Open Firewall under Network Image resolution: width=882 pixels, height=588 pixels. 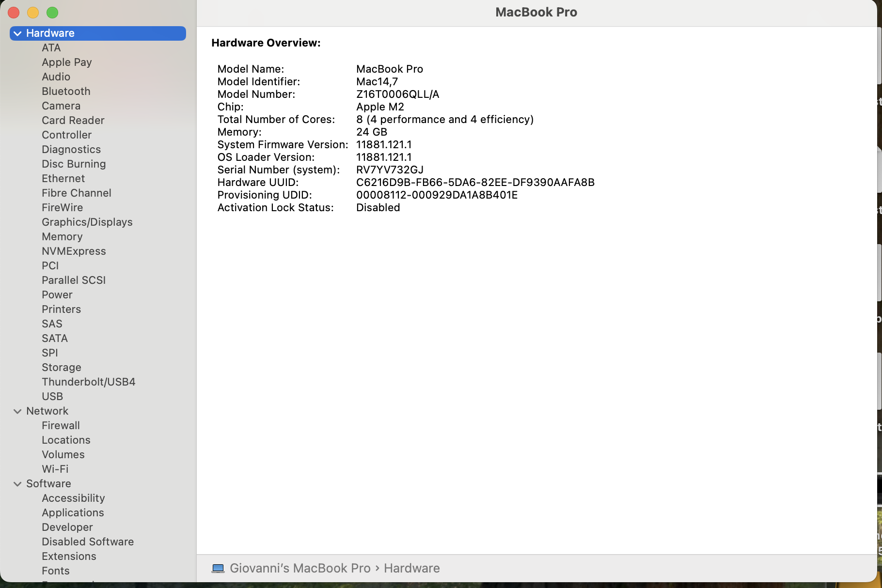(61, 426)
